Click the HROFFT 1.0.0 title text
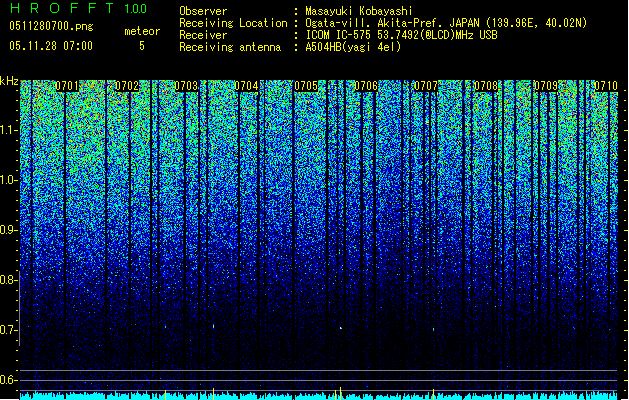Viewport: 629px width, 400px height. (78, 8)
